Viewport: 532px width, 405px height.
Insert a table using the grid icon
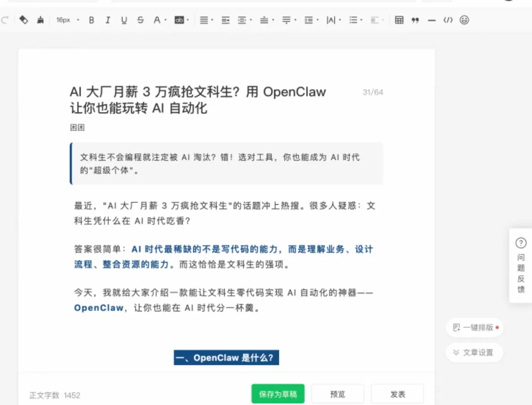coord(399,20)
